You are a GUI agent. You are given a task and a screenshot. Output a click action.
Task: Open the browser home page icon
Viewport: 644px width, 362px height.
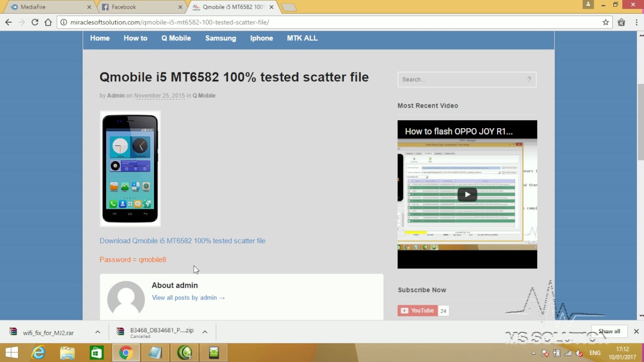coord(48,22)
